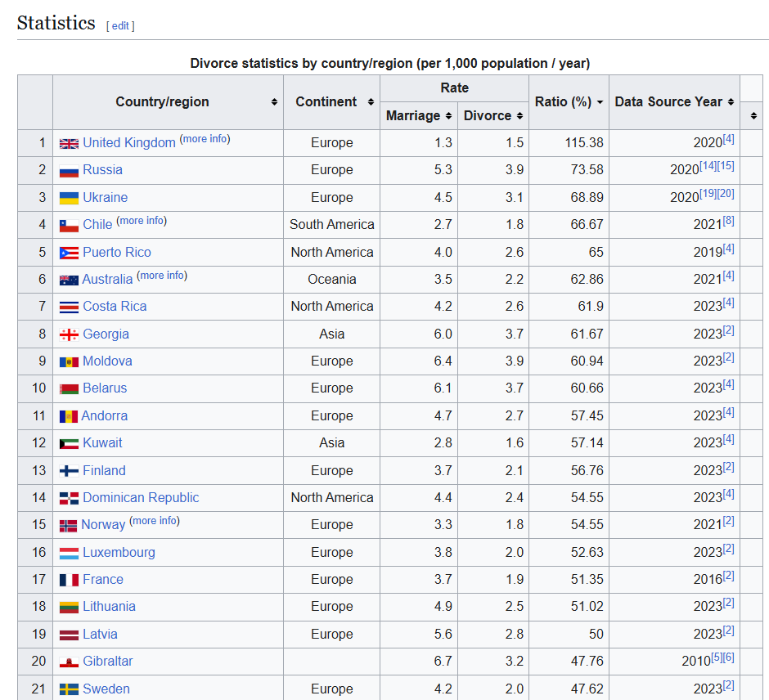
Task: Open more info for Australia
Action: 162,276
